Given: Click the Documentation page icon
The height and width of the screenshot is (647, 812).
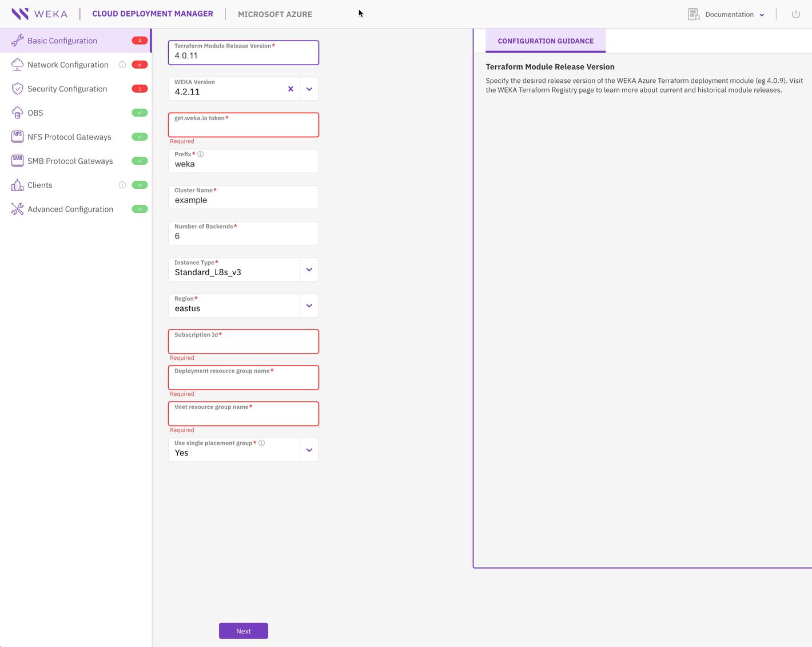Looking at the screenshot, I should [694, 14].
